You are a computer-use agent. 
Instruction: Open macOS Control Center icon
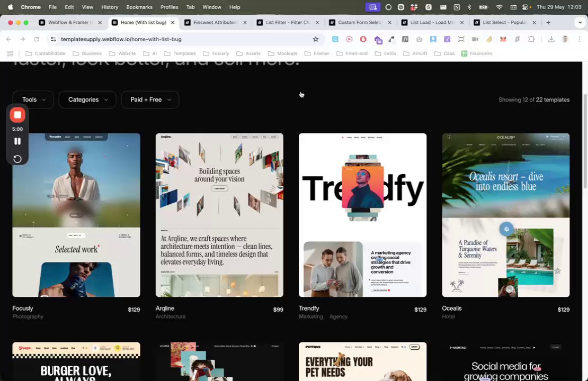point(525,7)
